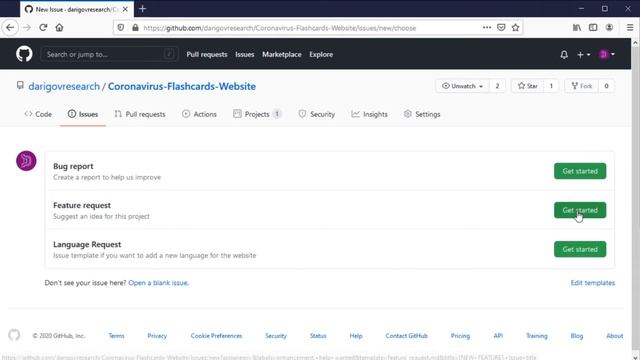Open the Terms footer link
The height and width of the screenshot is (360, 640).
[x=116, y=336]
